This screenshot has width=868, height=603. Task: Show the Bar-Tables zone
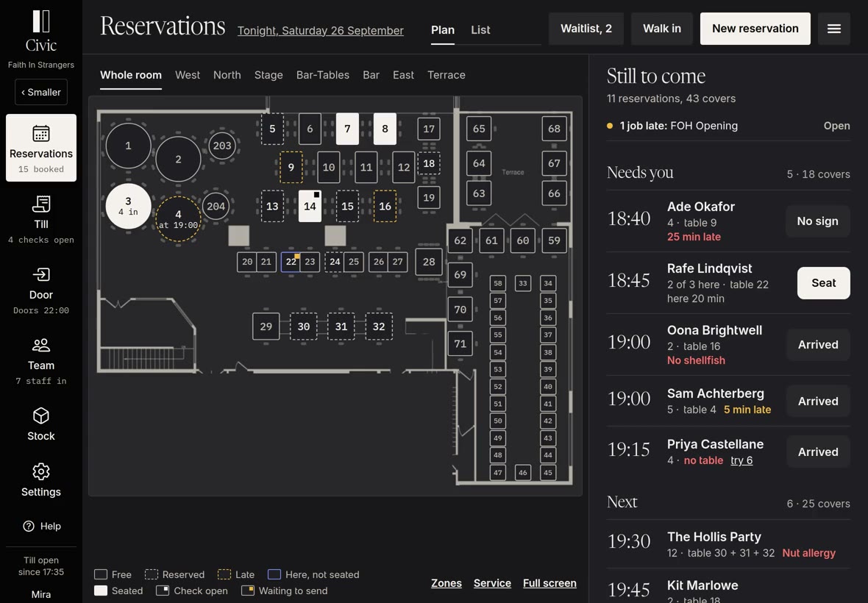coord(323,75)
